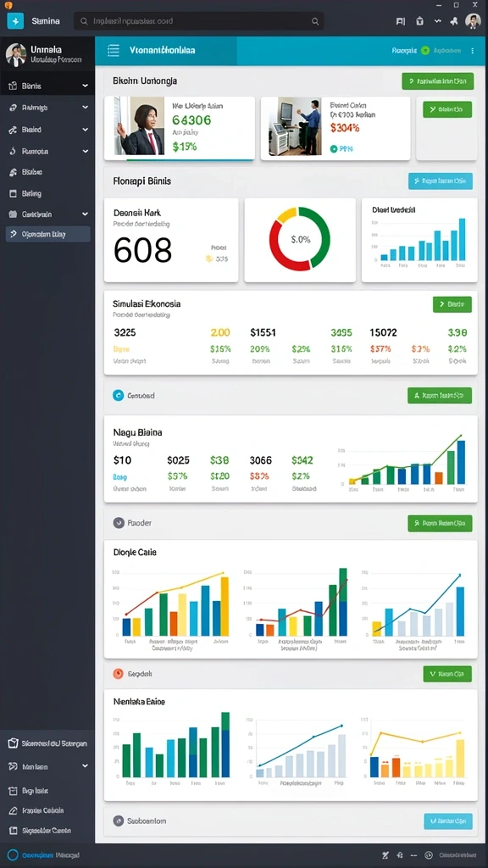The width and height of the screenshot is (488, 868).
Task: Toggle the gray circle beside Ssobaantom
Action: point(118,821)
